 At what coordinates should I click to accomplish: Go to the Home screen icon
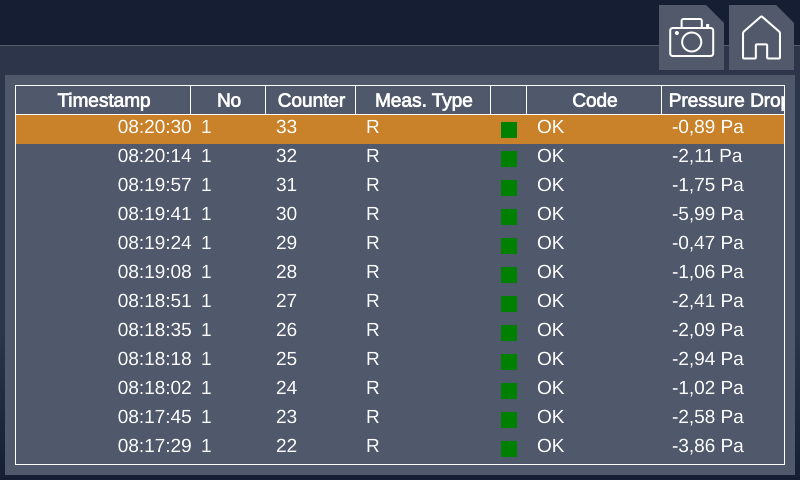click(x=761, y=38)
